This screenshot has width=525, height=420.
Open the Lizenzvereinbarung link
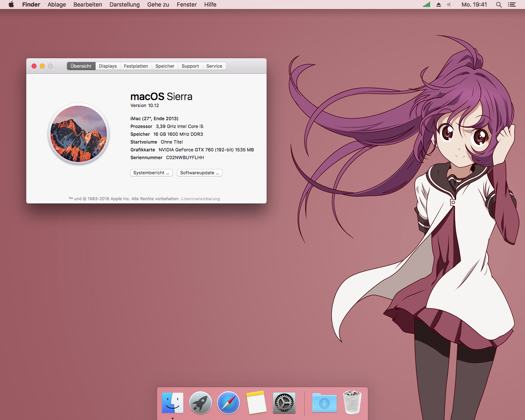click(x=201, y=199)
